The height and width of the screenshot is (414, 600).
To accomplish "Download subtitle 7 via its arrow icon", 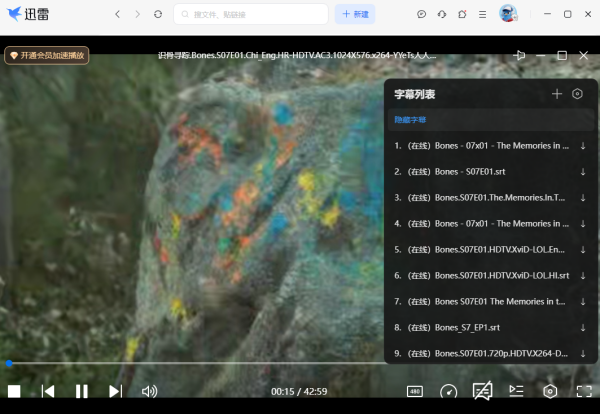I will [x=583, y=302].
